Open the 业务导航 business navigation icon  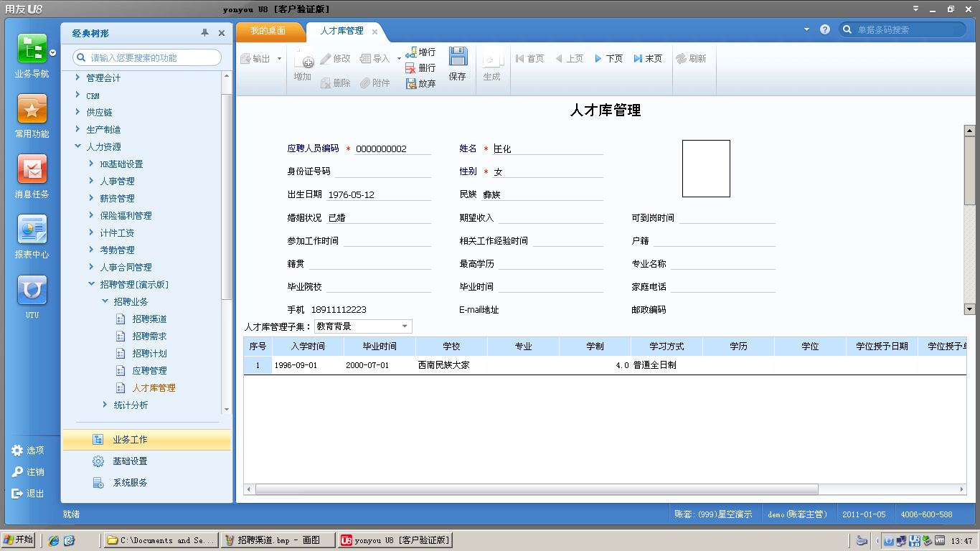(32, 48)
